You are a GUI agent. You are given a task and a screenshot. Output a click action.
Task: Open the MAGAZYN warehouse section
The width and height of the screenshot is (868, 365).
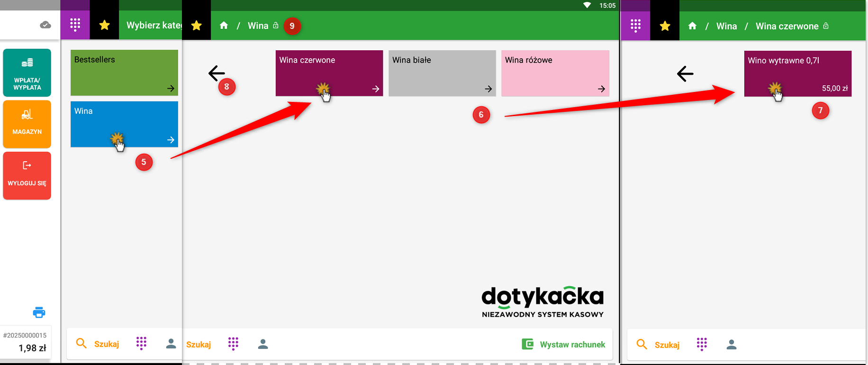click(27, 124)
